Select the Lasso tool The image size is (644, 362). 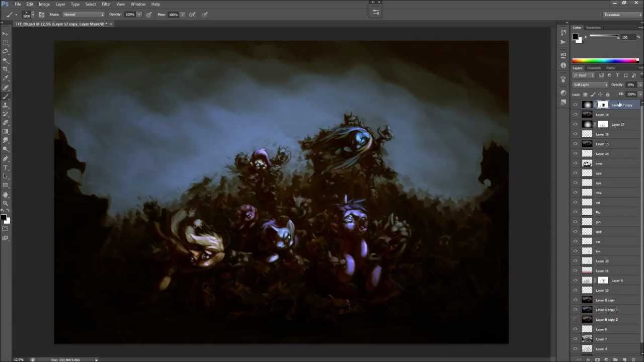6,51
